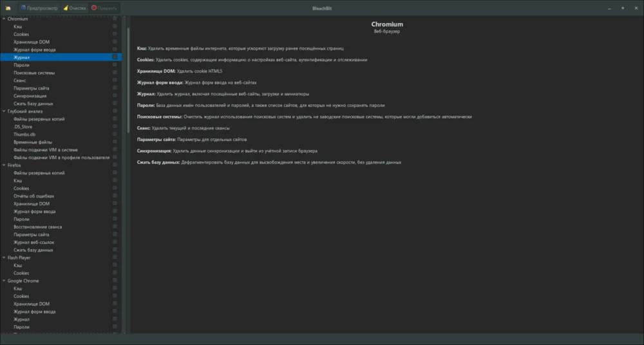Collapse the Google Chrome tree group
Image resolution: width=644 pixels, height=345 pixels.
pos(4,281)
